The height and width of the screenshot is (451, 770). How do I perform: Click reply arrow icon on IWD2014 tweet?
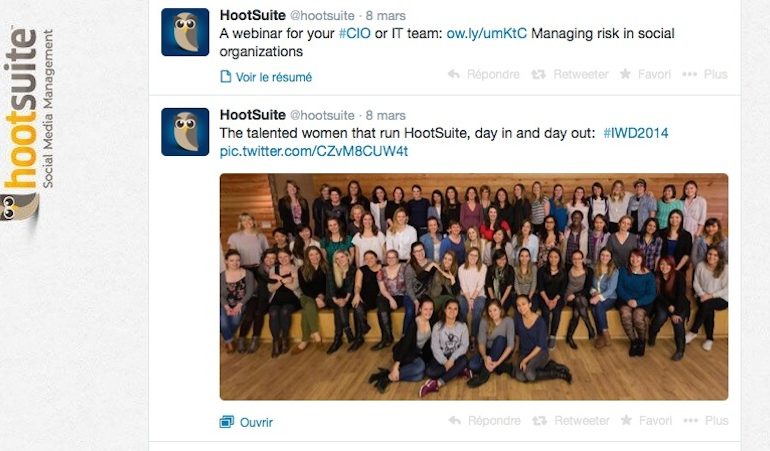tap(455, 421)
